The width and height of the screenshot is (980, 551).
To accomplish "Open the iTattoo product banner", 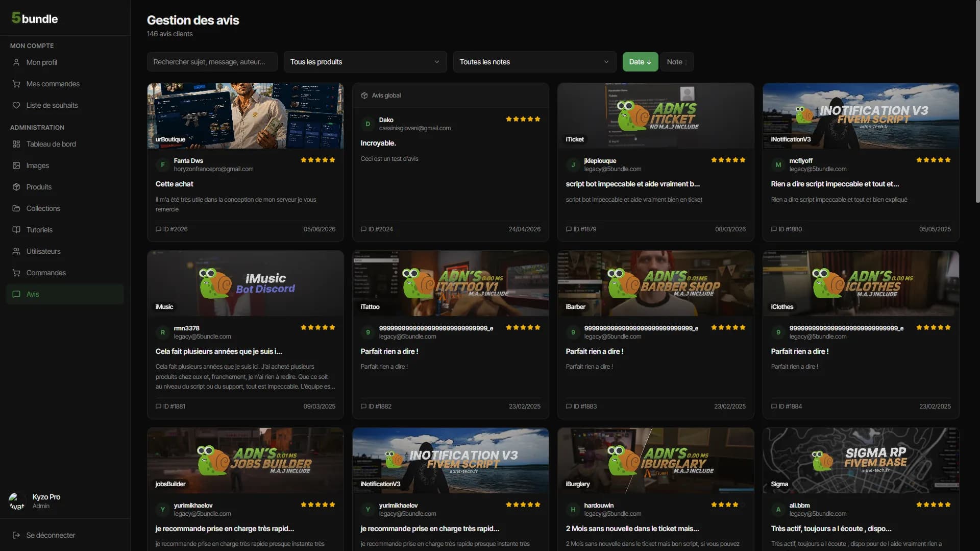I will tap(451, 283).
